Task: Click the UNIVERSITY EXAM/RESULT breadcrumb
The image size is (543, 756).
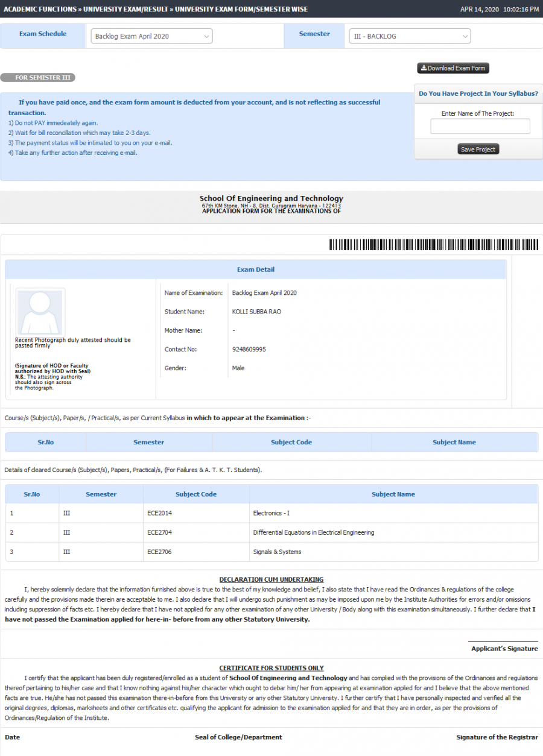Action: (126, 9)
